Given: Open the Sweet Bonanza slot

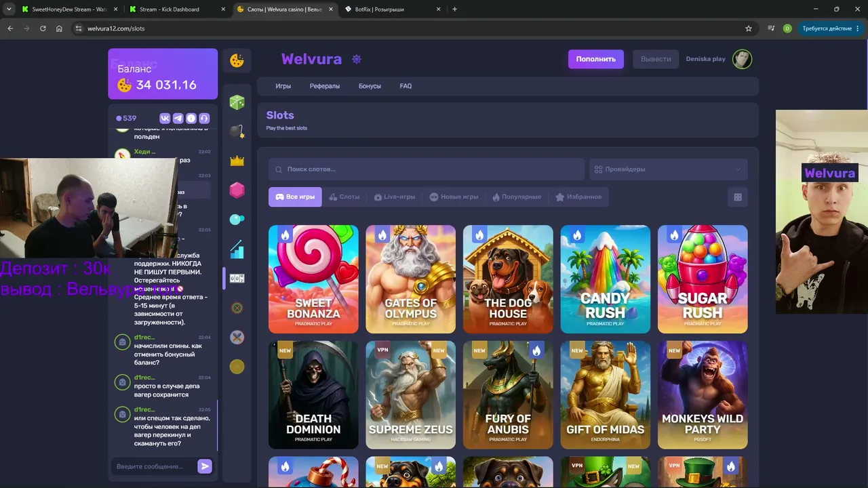Looking at the screenshot, I should coord(313,279).
